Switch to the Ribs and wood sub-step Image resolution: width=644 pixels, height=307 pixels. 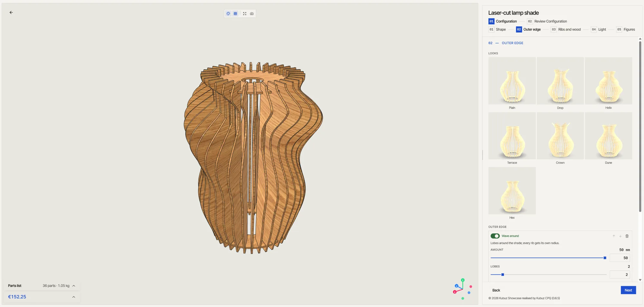tap(566, 29)
